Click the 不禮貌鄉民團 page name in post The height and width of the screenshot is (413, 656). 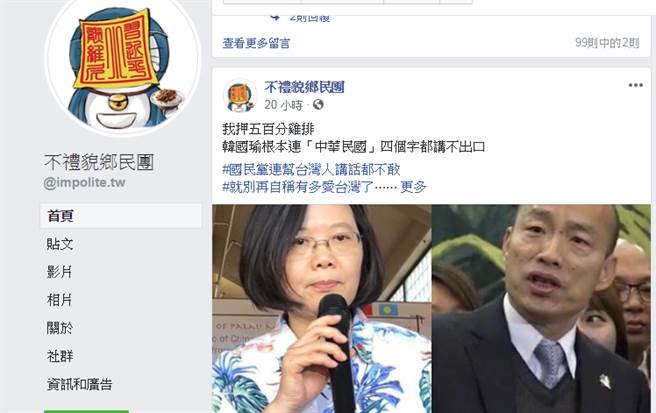pos(304,87)
